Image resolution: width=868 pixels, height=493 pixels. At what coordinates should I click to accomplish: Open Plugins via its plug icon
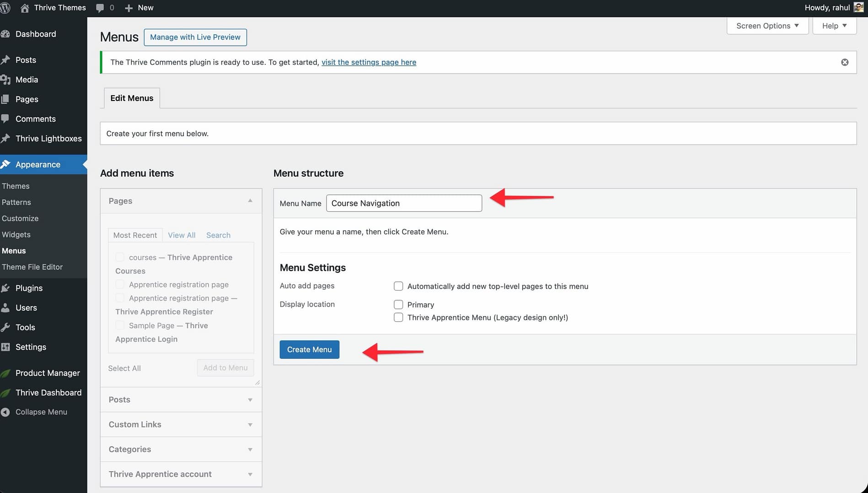coord(5,288)
